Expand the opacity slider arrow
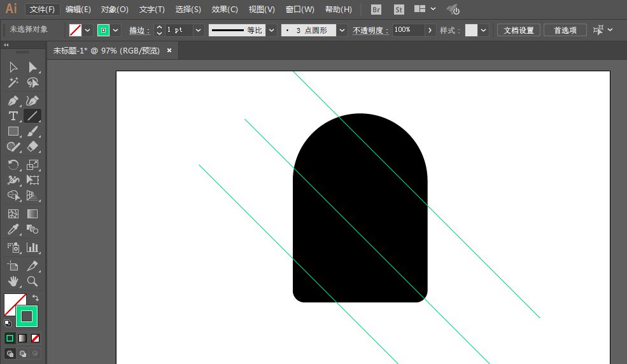The width and height of the screenshot is (627, 364). click(x=430, y=31)
